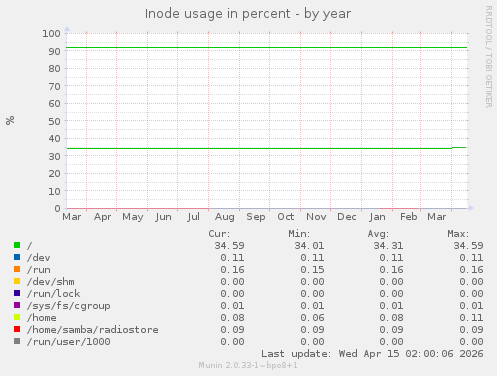
Task: Select the /dev legend label
Action: tap(39, 258)
